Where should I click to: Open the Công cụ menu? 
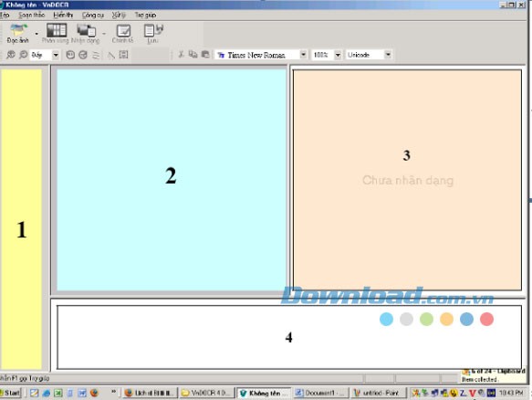93,15
